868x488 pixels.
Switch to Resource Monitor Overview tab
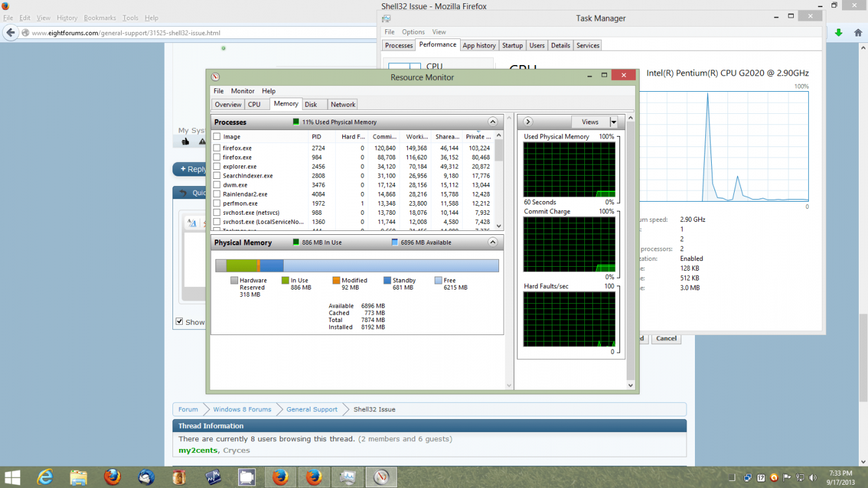[228, 104]
